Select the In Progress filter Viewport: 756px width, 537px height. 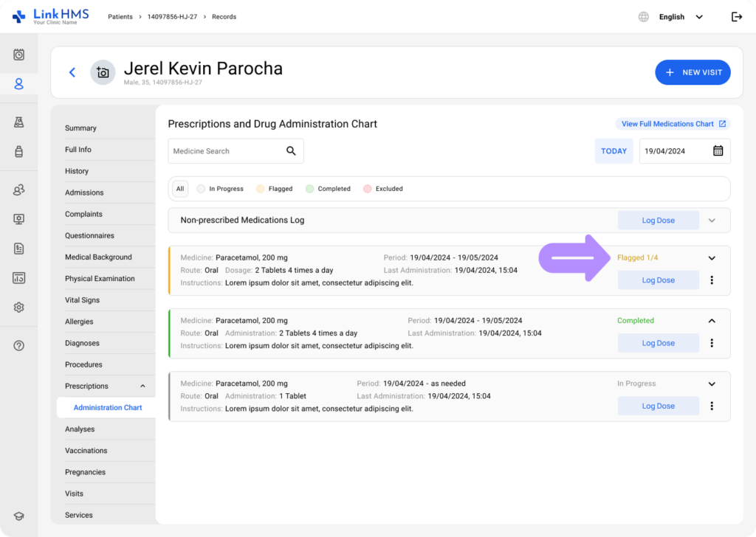(x=220, y=189)
